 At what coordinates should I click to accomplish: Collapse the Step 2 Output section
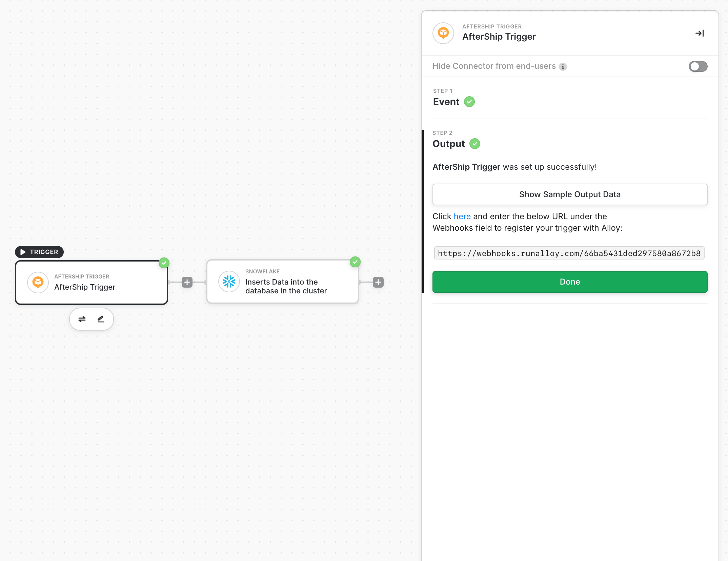(449, 144)
